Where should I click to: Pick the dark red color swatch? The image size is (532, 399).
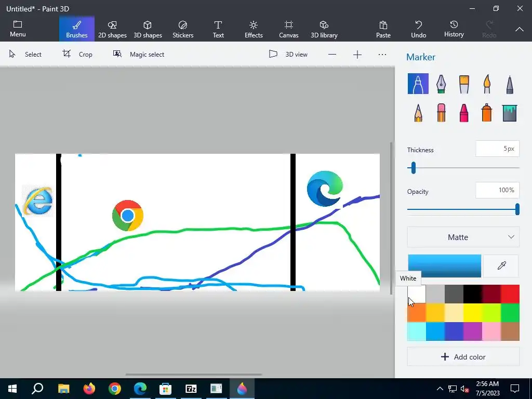click(491, 294)
